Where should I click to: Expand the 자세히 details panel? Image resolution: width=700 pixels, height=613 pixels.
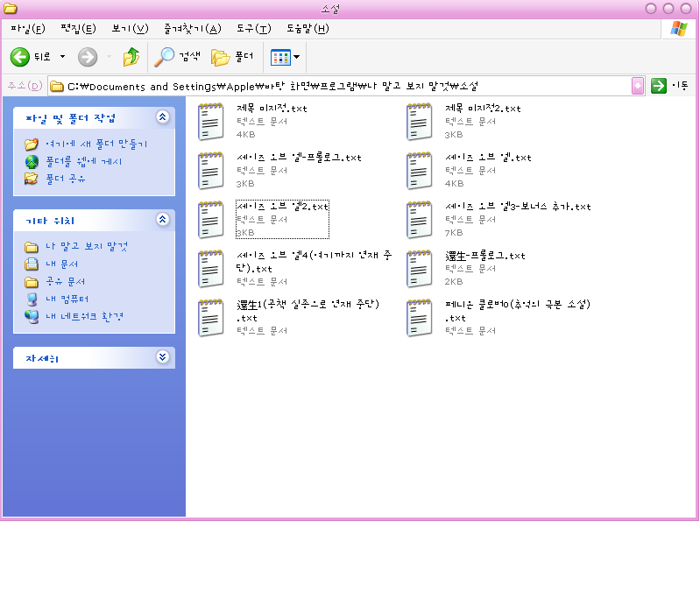click(x=162, y=357)
